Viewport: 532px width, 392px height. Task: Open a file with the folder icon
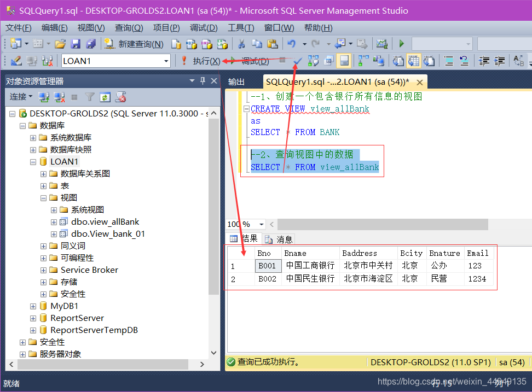pyautogui.click(x=60, y=44)
